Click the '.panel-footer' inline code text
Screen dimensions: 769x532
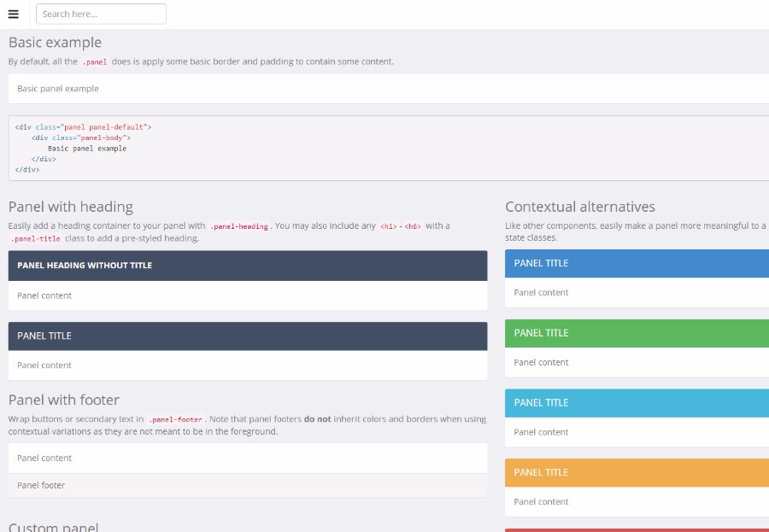pyautogui.click(x=176, y=420)
